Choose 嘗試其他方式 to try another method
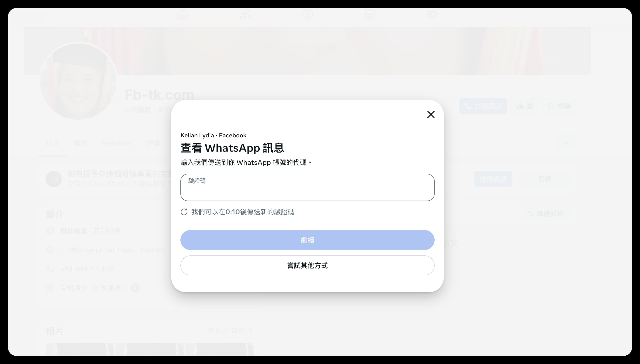The image size is (640, 364). (307, 265)
